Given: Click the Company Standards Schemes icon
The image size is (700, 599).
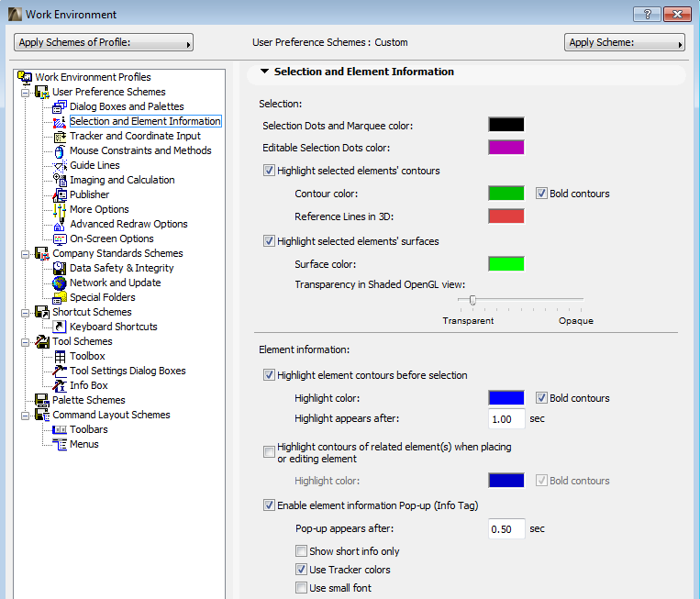Looking at the screenshot, I should click(x=42, y=253).
